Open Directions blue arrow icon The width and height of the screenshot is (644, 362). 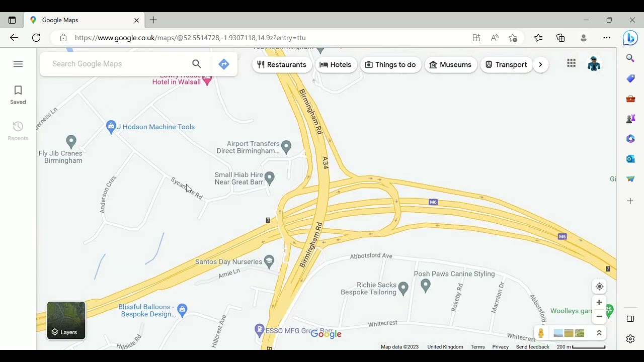point(224,64)
